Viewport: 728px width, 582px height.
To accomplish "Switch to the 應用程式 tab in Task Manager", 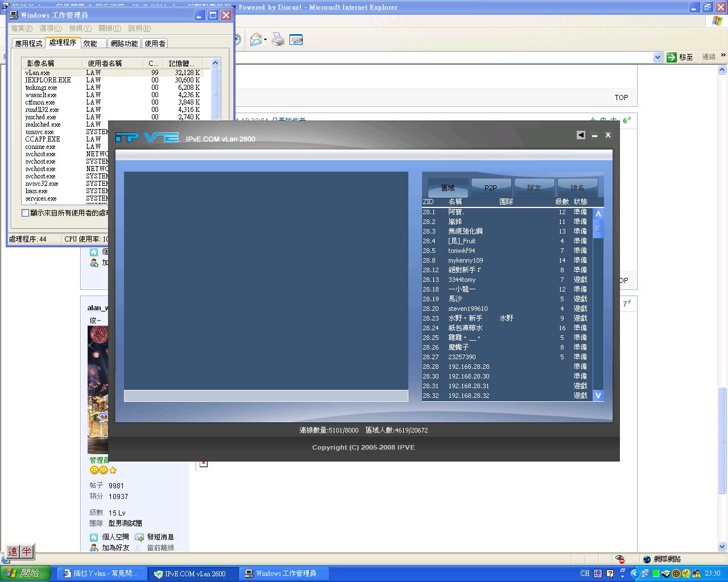I will point(28,43).
